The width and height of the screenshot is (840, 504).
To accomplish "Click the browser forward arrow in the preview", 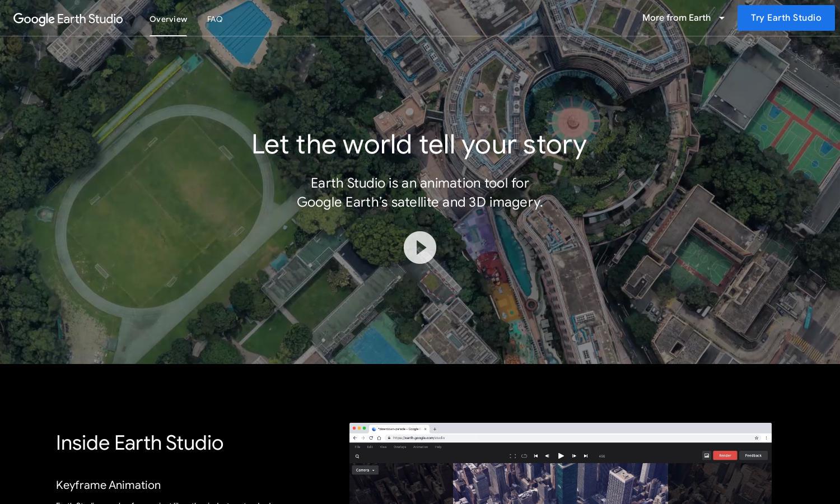I will [x=363, y=438].
